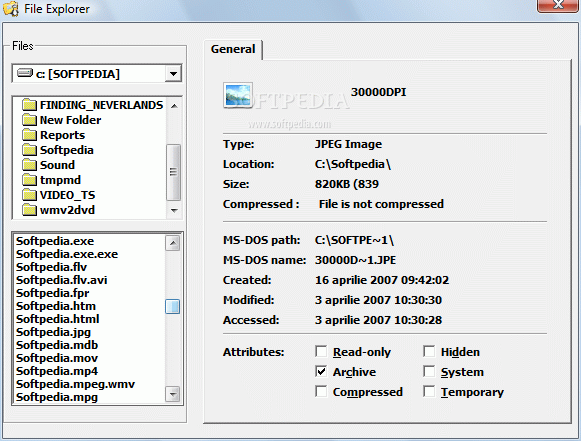Switch to the General tab
581x441 pixels.
[233, 49]
